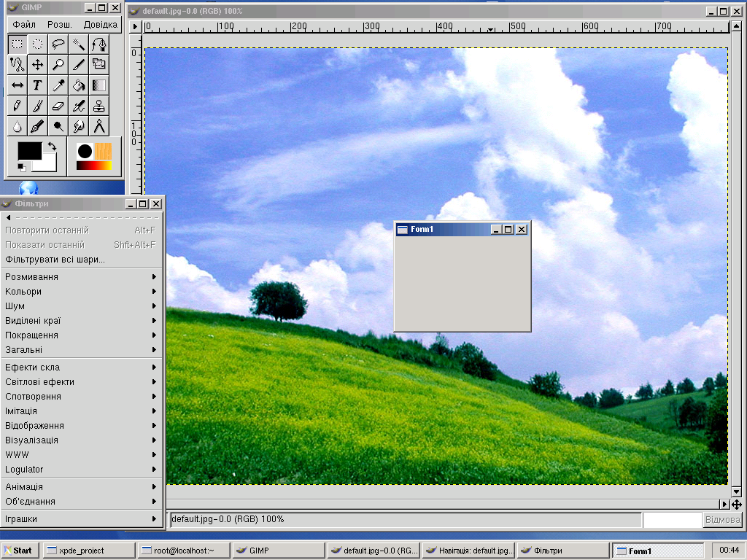This screenshot has height=560, width=747.
Task: Select the Ellipse Select tool
Action: pyautogui.click(x=37, y=44)
